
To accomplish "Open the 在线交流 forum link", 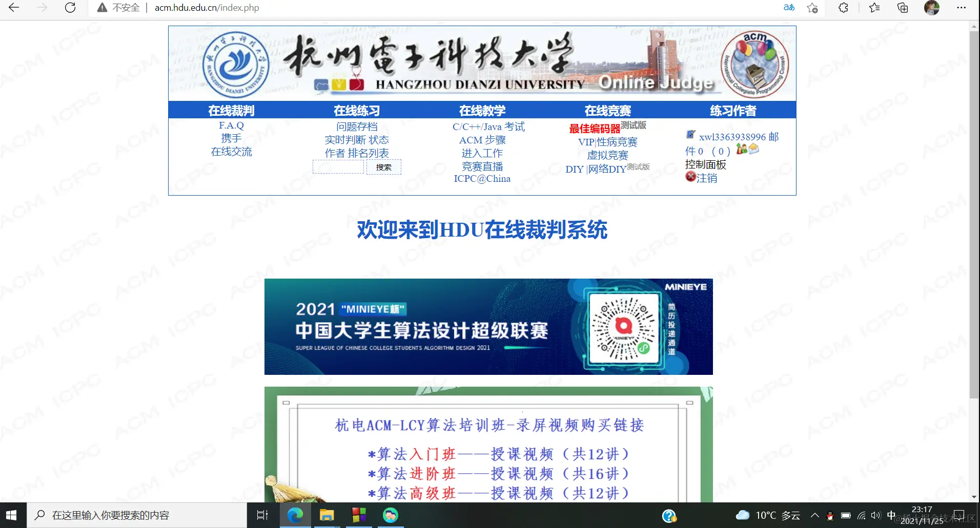I will pyautogui.click(x=231, y=152).
